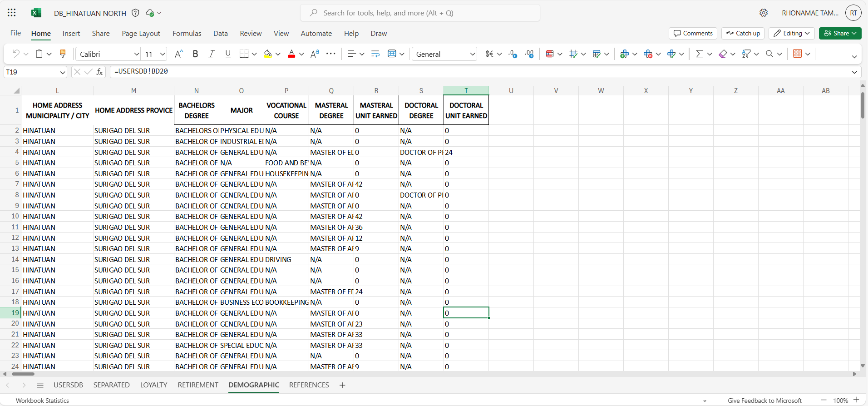Image resolution: width=868 pixels, height=406 pixels.
Task: Click the Wrap Text icon
Action: point(375,54)
